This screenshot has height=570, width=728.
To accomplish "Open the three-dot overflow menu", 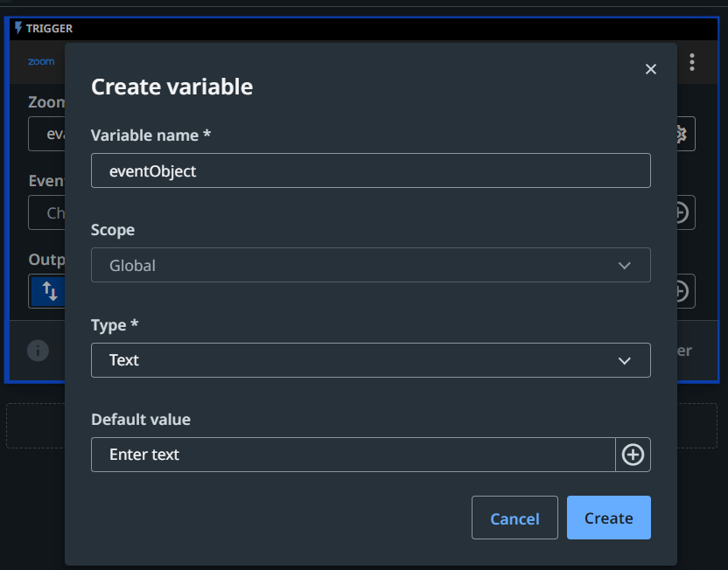I will click(692, 61).
